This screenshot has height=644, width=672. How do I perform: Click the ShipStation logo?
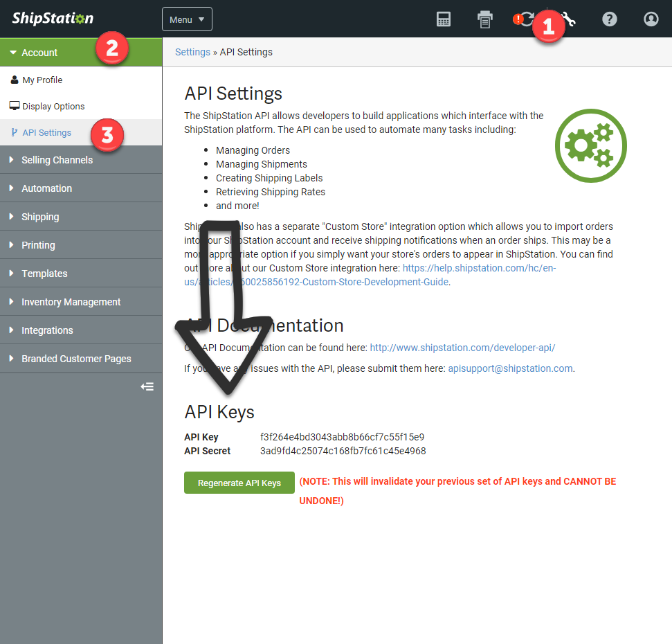pos(52,19)
